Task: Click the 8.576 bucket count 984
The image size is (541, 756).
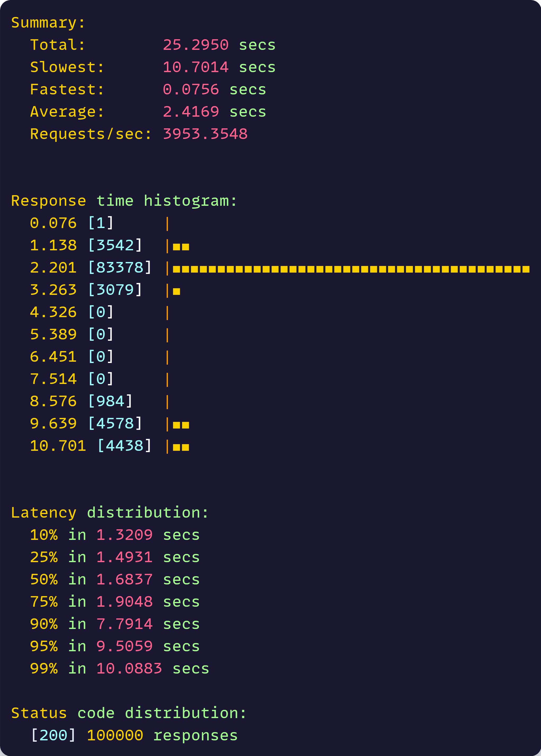Action: pos(110,401)
